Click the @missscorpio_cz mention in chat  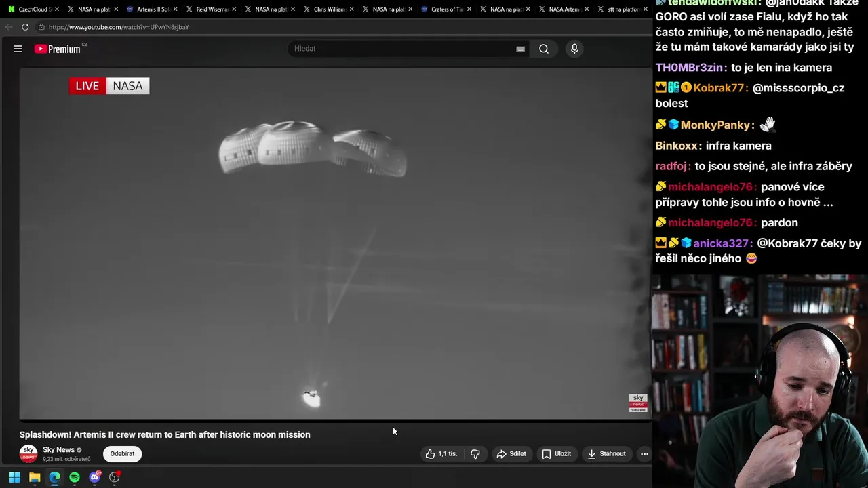(799, 88)
